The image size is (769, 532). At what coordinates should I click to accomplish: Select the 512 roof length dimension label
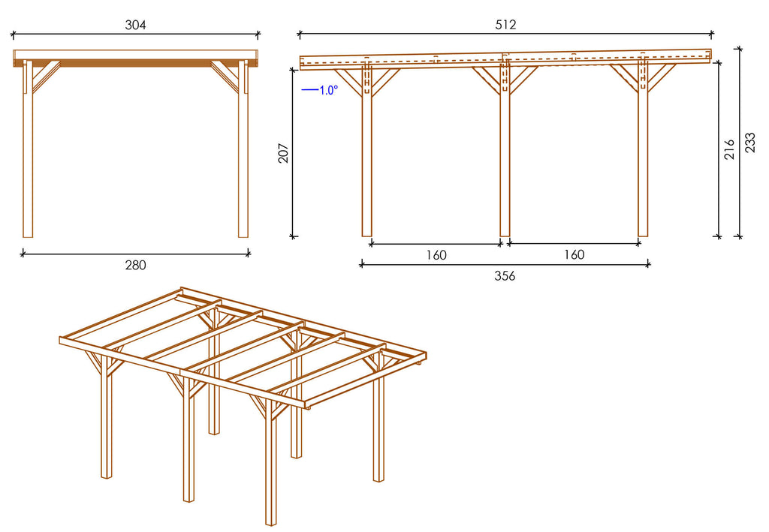pyautogui.click(x=505, y=25)
